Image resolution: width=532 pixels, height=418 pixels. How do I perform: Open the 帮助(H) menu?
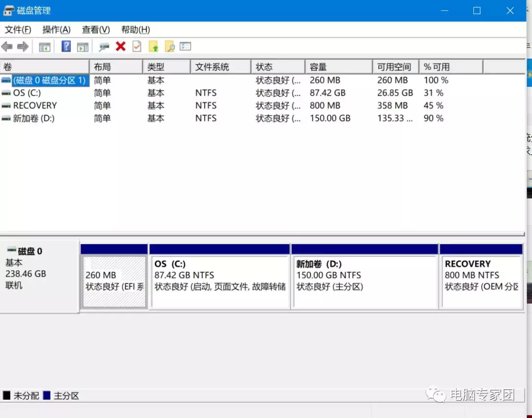coord(135,30)
